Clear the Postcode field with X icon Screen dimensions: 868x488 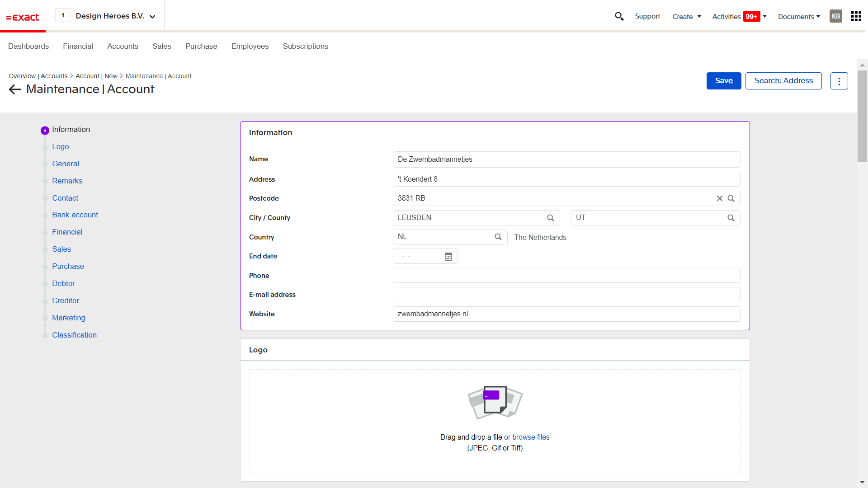pos(720,198)
